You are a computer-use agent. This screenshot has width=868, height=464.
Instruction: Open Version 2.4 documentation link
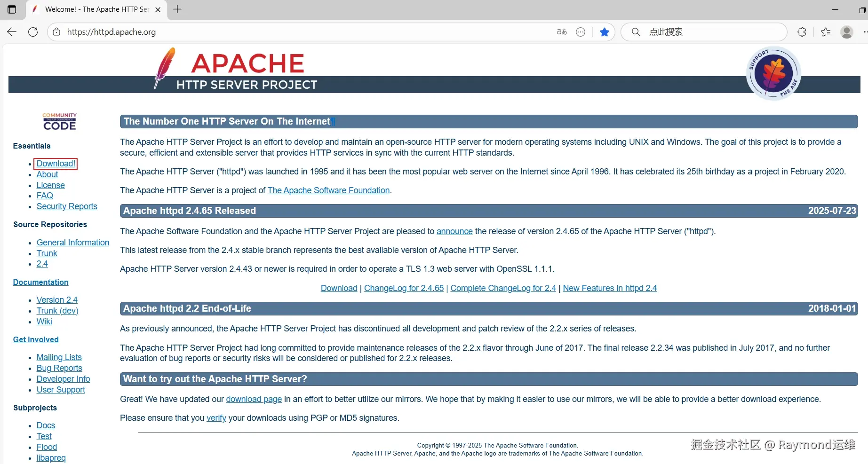tap(57, 300)
